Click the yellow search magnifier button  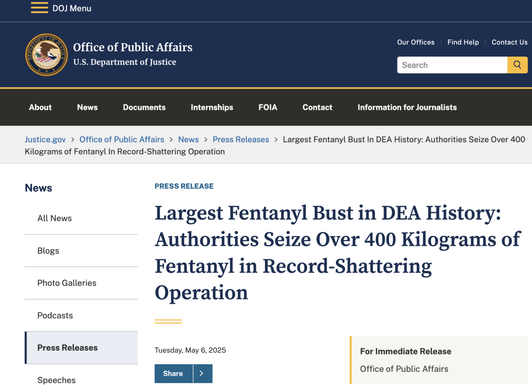517,65
